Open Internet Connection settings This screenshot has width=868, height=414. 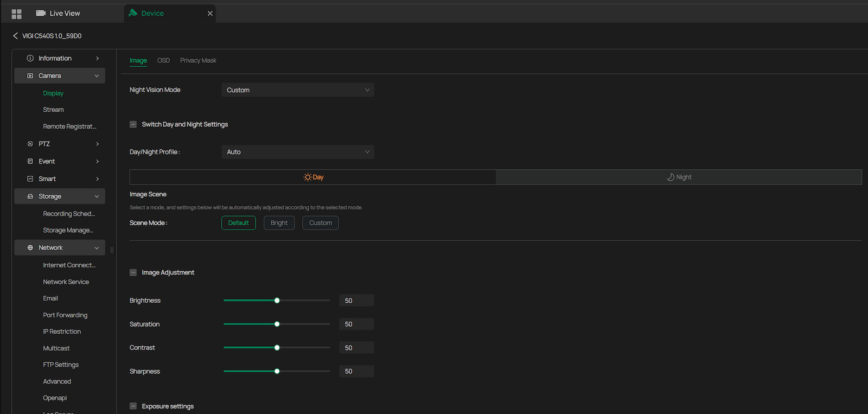click(69, 265)
